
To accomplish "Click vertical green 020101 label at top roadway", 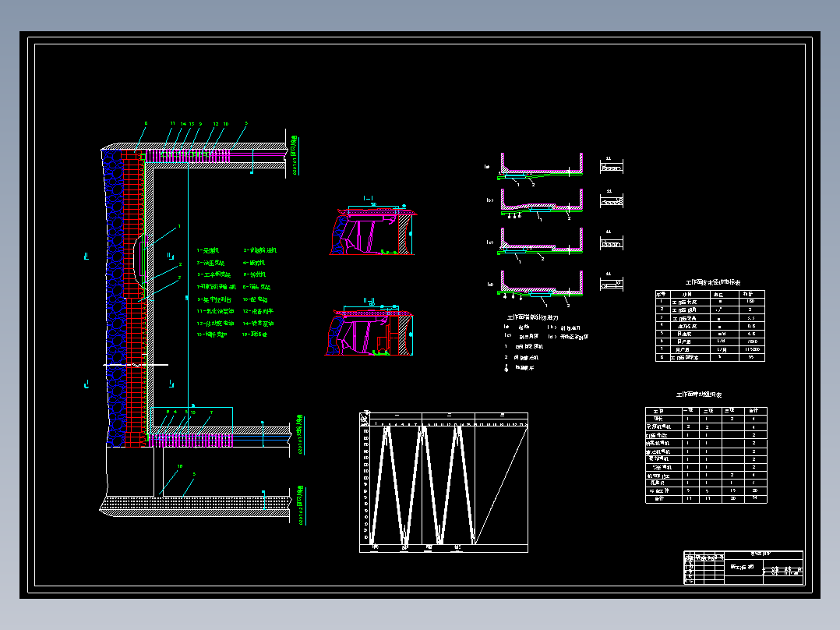I will tap(294, 155).
